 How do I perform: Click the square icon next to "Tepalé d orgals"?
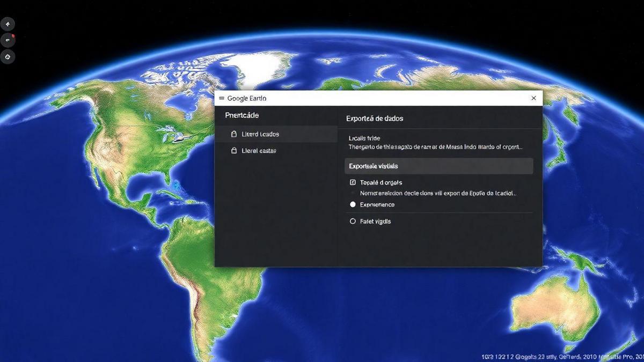pyautogui.click(x=352, y=182)
